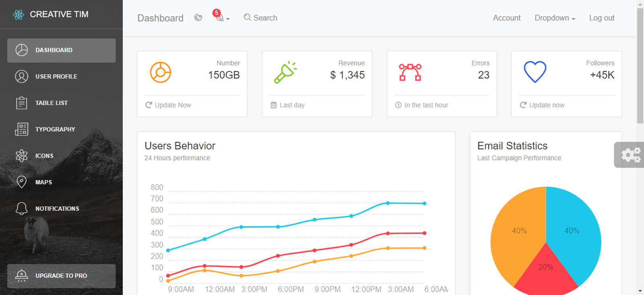Click the blue heart icon in Followers card
Image resolution: width=644 pixels, height=295 pixels.
click(535, 72)
